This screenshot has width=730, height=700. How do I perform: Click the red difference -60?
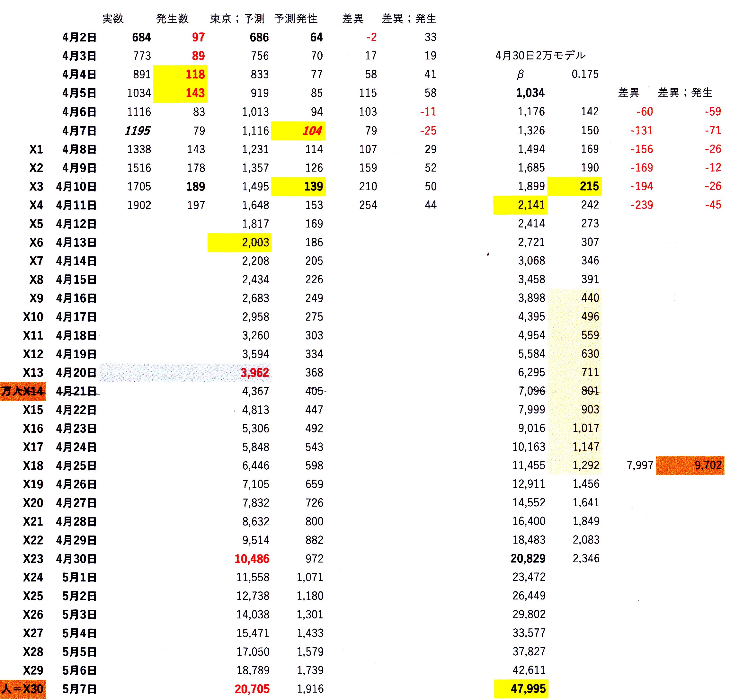click(645, 112)
